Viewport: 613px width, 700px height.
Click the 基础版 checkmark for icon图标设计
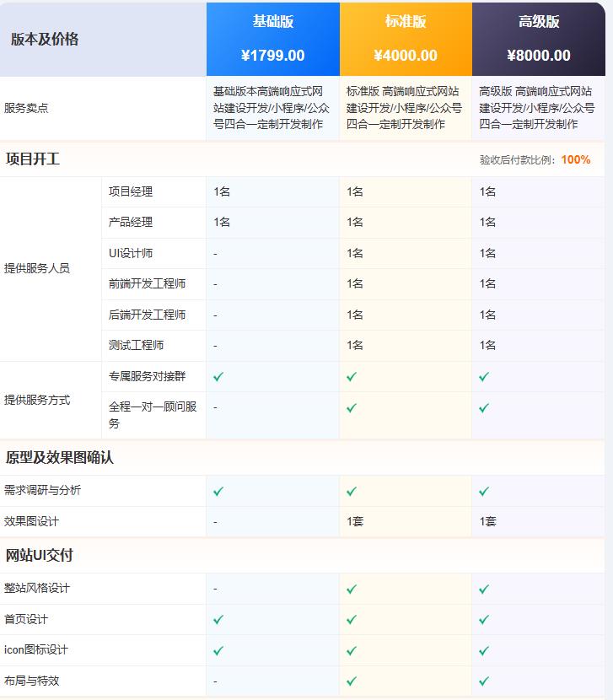click(218, 650)
